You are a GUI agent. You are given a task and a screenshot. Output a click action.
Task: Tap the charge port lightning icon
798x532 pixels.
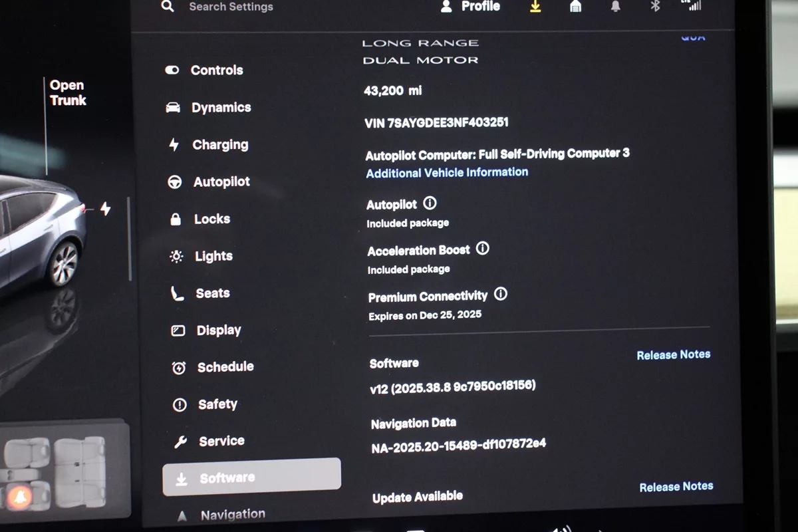pos(105,209)
